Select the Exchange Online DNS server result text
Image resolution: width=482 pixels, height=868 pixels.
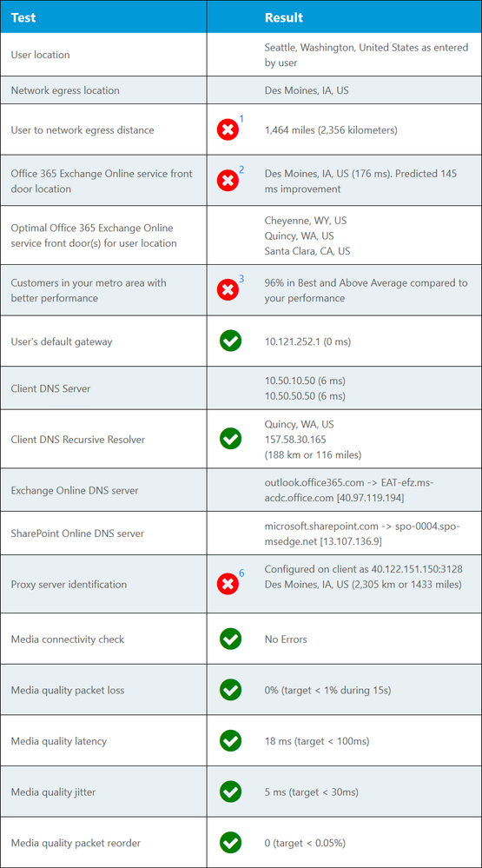pos(349,490)
